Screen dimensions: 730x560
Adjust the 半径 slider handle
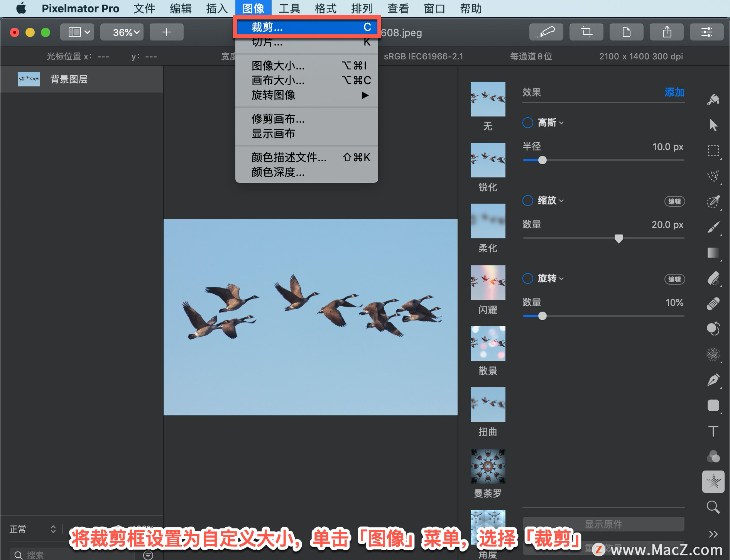[542, 160]
